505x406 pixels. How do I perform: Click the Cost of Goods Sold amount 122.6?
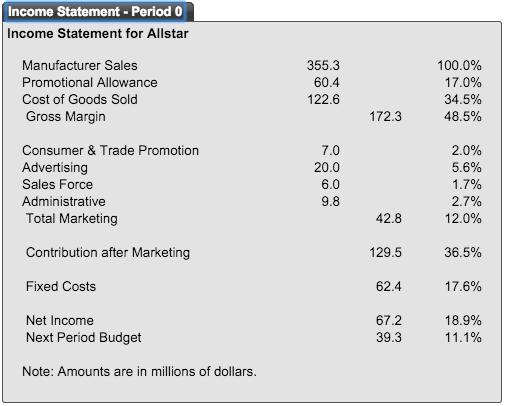coord(323,99)
